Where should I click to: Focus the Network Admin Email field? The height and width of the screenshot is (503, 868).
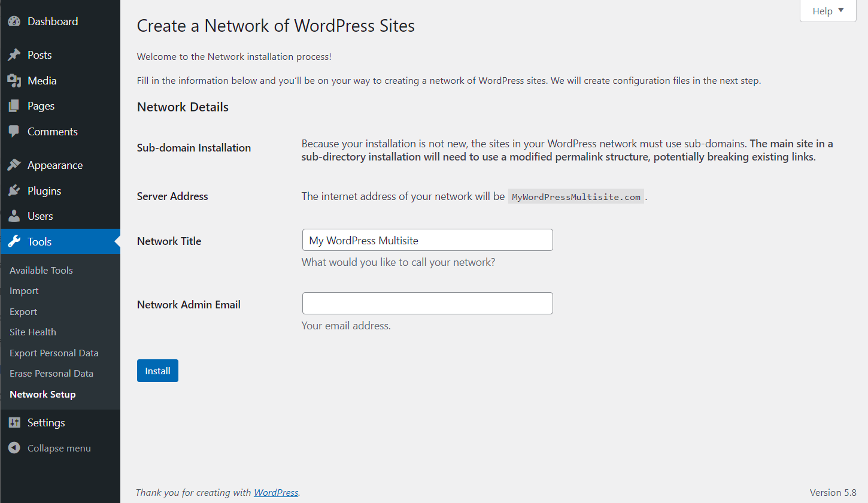click(427, 304)
